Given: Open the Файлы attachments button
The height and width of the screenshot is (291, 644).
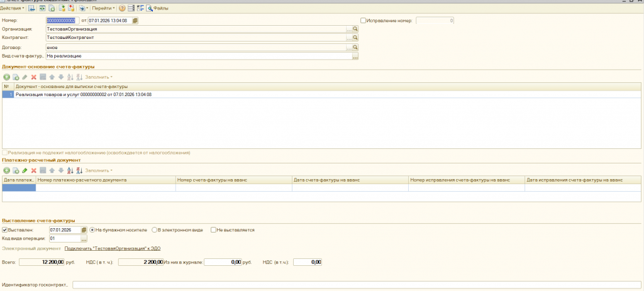Looking at the screenshot, I should (157, 8).
